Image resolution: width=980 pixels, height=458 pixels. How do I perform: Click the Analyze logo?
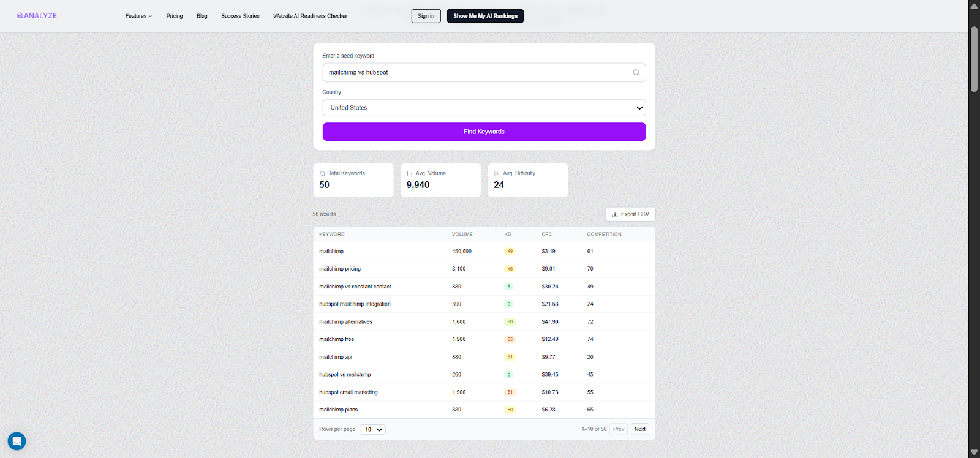click(37, 16)
